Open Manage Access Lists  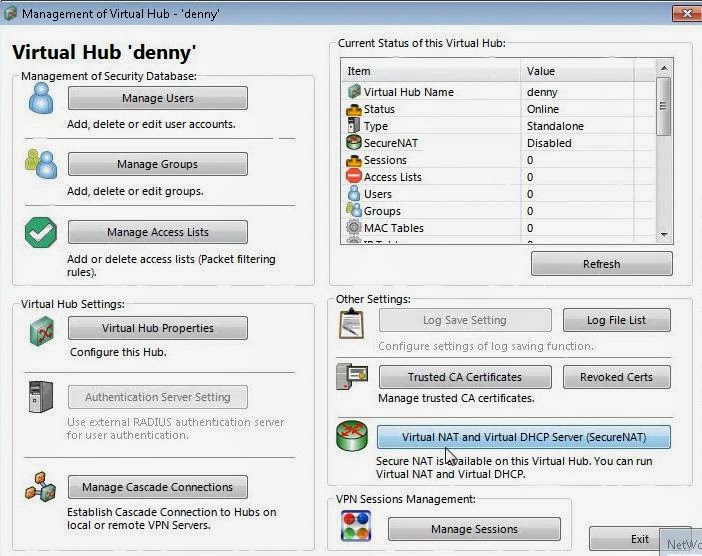[x=158, y=232]
